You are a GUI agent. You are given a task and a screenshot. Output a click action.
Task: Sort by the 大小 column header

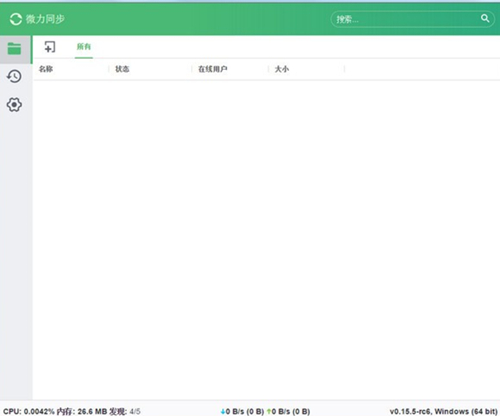tap(282, 69)
